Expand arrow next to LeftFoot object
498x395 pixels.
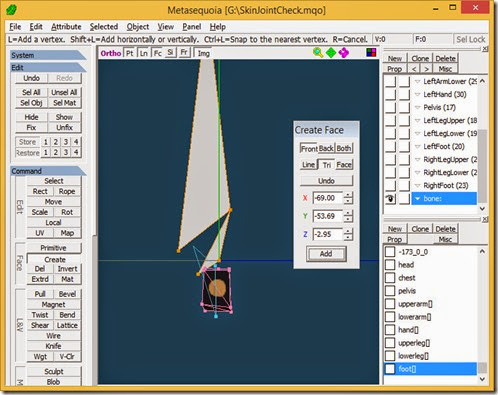[417, 146]
